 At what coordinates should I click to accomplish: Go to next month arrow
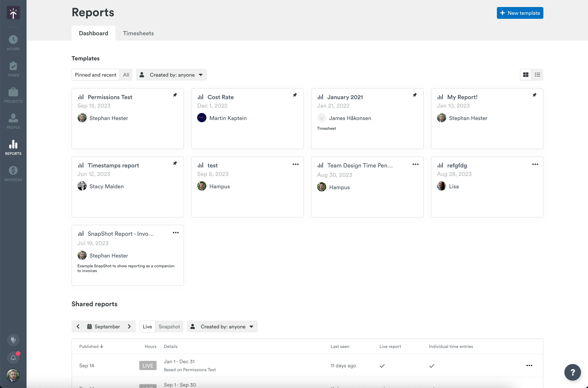pos(129,326)
